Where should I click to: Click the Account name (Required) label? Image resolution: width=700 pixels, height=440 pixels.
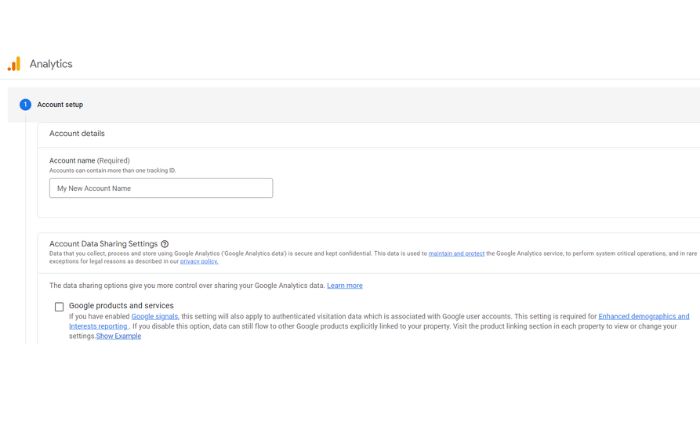tap(89, 161)
